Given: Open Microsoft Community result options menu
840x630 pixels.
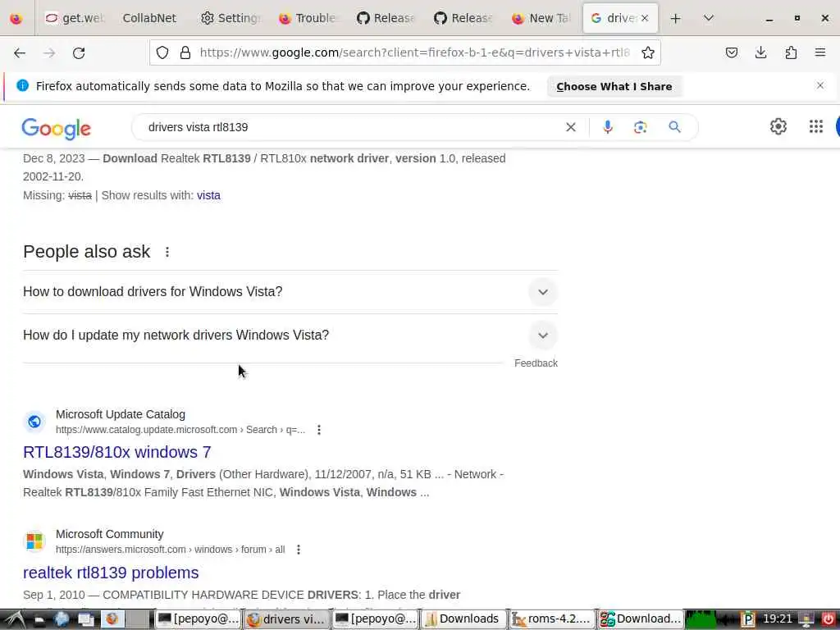Looking at the screenshot, I should tap(299, 550).
